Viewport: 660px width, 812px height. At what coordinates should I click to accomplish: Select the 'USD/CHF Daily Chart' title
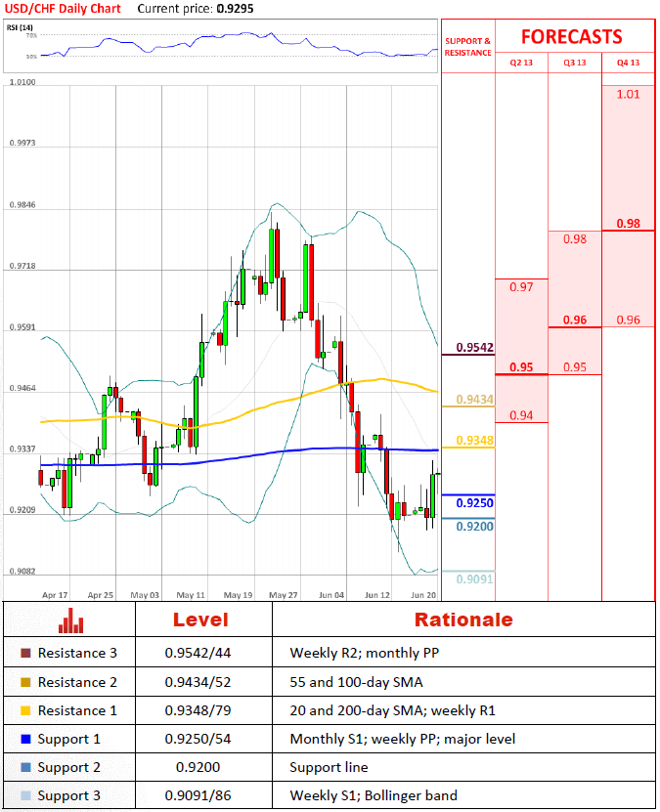tap(63, 8)
